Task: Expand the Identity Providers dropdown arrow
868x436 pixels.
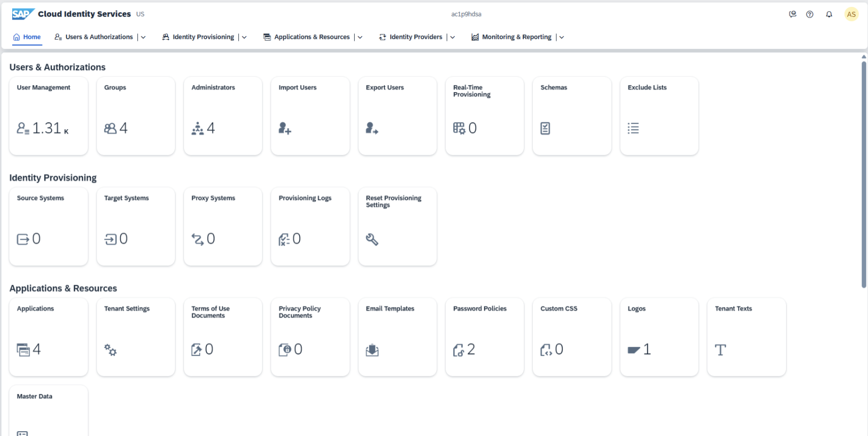Action: tap(453, 37)
